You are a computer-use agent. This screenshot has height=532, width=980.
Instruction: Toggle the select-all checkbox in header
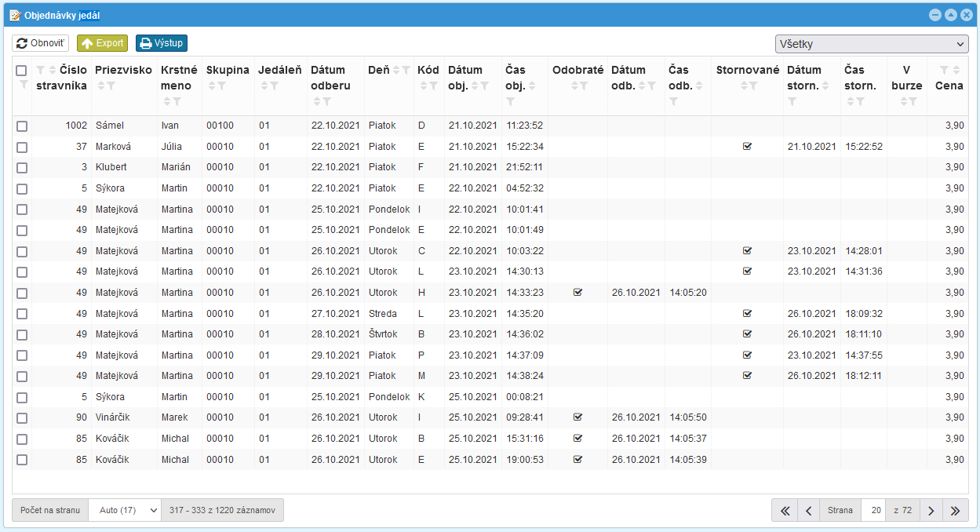21,71
